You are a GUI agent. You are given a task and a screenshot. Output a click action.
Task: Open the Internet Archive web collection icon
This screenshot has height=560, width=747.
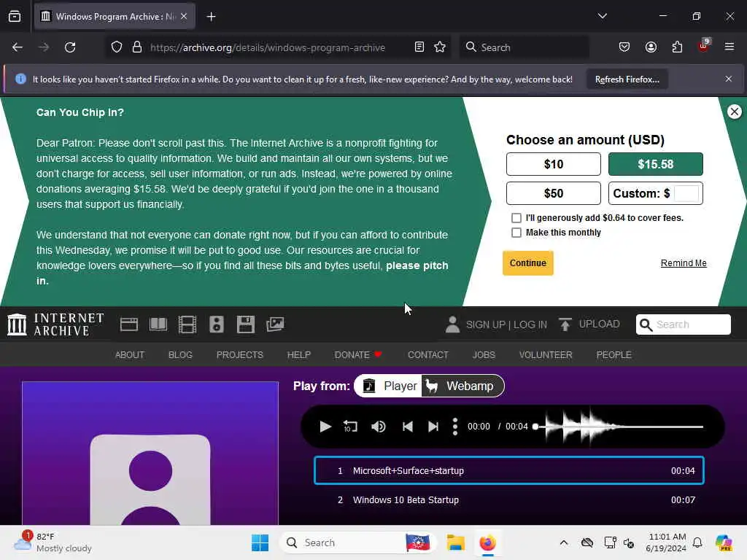[x=128, y=324]
